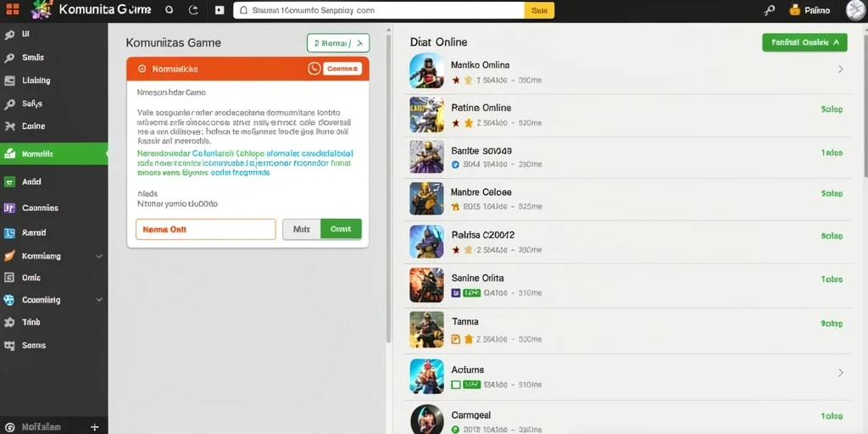
Task: Click the orange Komniang sidebar icon
Action: [x=8, y=256]
